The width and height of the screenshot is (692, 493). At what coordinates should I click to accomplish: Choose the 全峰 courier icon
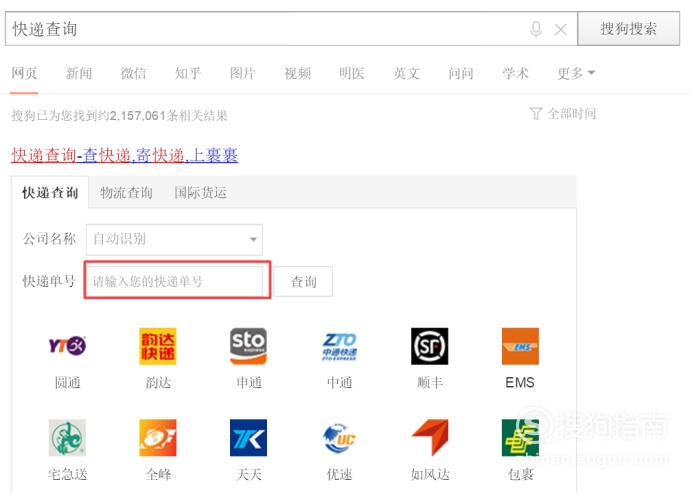click(158, 437)
